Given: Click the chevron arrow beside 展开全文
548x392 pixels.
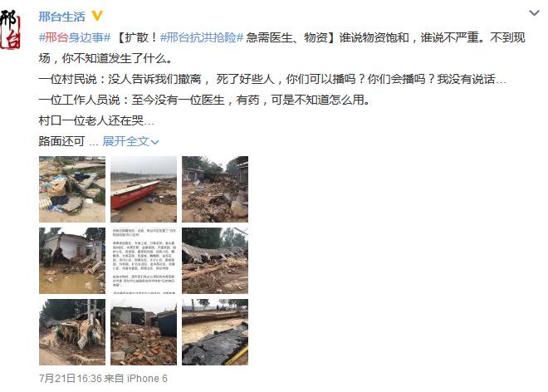Looking at the screenshot, I should pyautogui.click(x=154, y=142).
